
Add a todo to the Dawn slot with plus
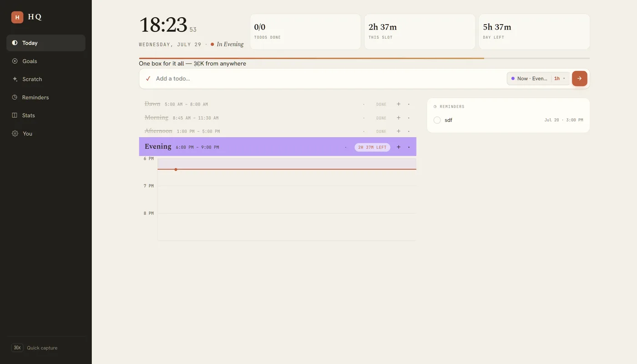[x=399, y=104]
